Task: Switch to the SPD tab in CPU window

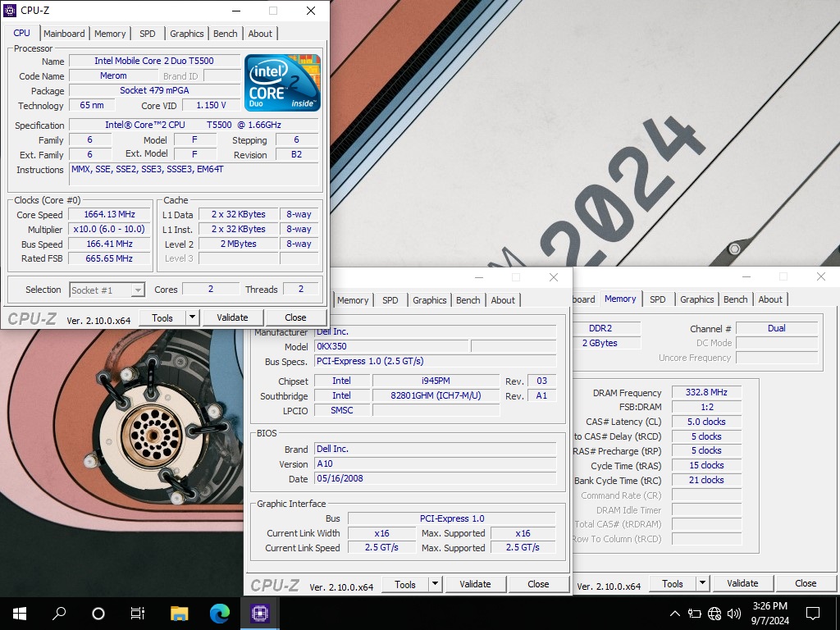Action: pyautogui.click(x=148, y=33)
